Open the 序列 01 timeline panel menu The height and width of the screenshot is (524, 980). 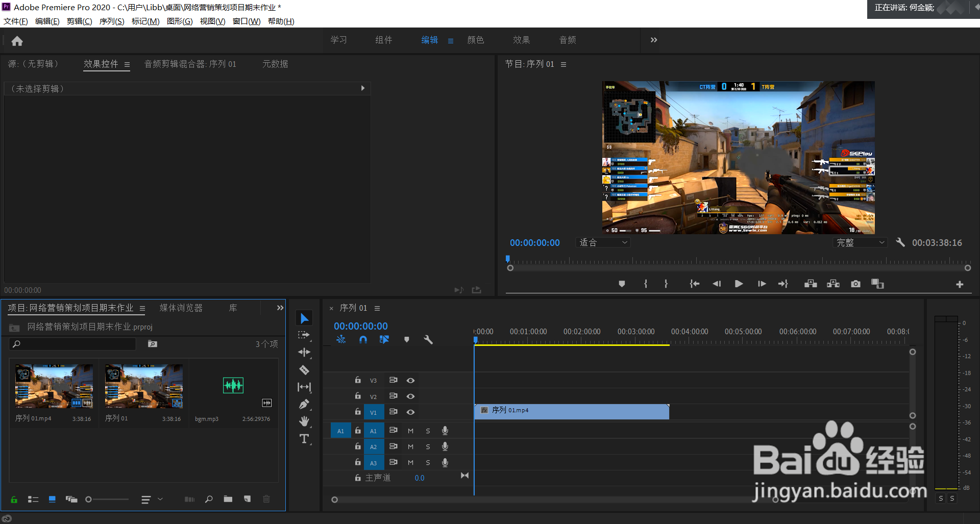point(377,308)
